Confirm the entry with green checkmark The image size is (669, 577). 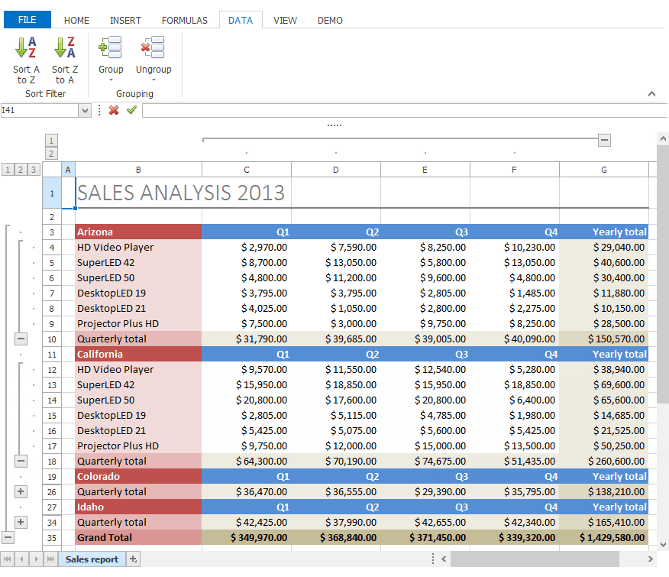coord(131,110)
